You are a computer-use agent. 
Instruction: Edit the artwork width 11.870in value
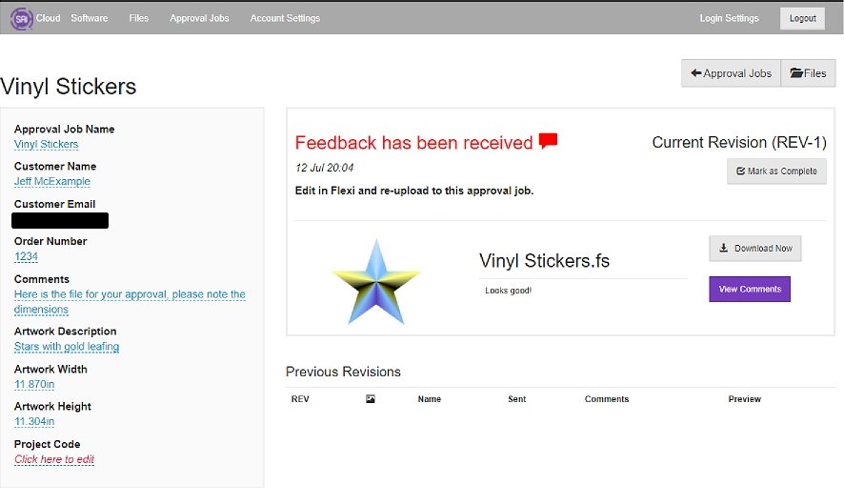pyautogui.click(x=34, y=384)
